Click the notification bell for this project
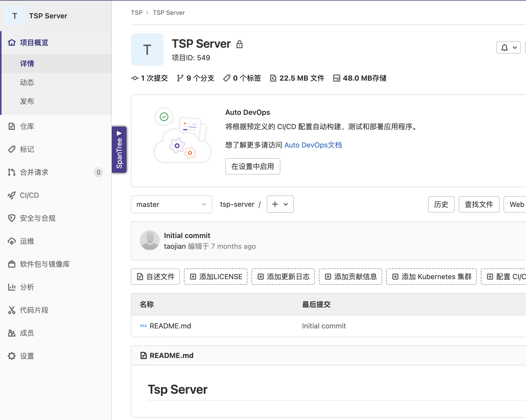Viewport: 526px width, 420px height. [504, 47]
